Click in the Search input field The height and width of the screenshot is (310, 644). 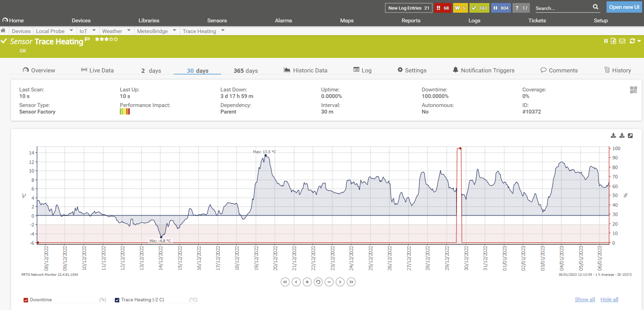[562, 8]
